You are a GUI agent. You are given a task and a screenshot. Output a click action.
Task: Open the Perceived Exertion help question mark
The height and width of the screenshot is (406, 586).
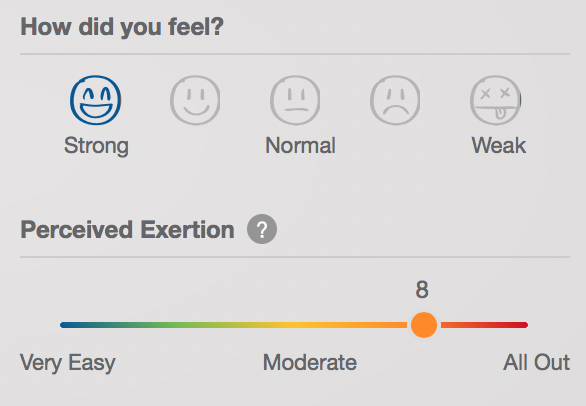click(x=262, y=229)
